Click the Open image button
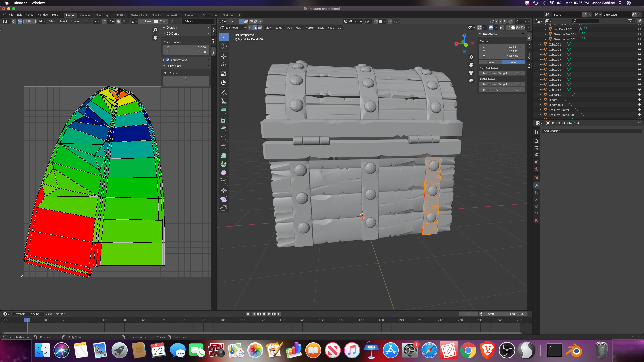 tap(160, 21)
